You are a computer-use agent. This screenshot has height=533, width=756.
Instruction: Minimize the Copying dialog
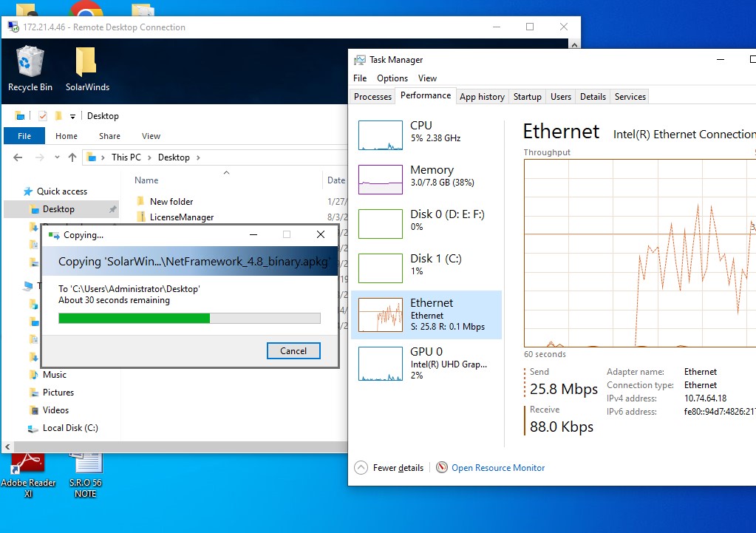tap(253, 235)
